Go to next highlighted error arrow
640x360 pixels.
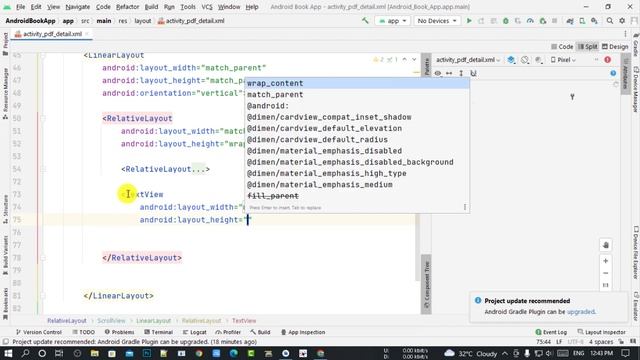click(x=414, y=60)
